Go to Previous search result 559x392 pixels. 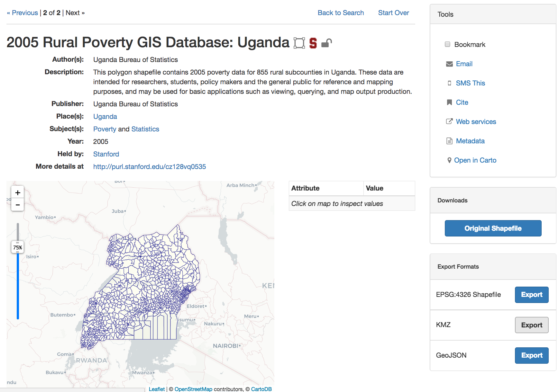click(22, 13)
